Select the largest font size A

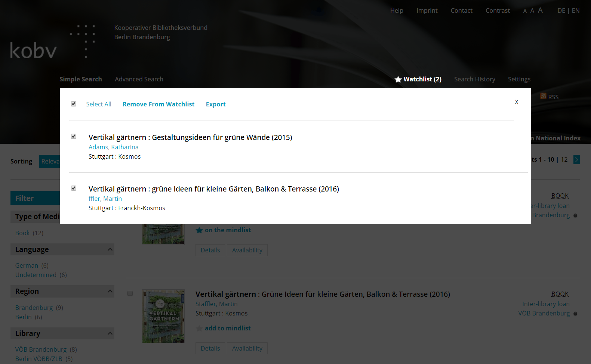540,10
